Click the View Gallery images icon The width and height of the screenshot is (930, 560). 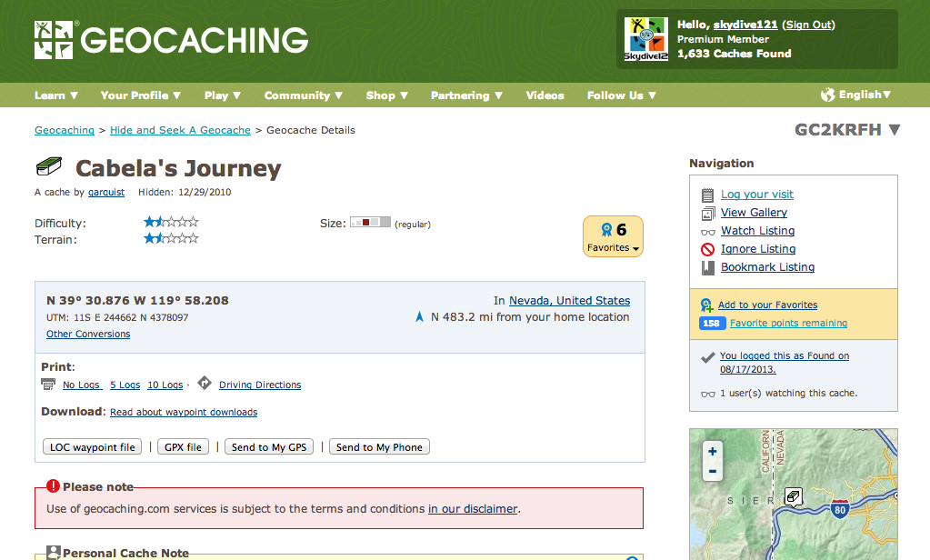coord(707,214)
